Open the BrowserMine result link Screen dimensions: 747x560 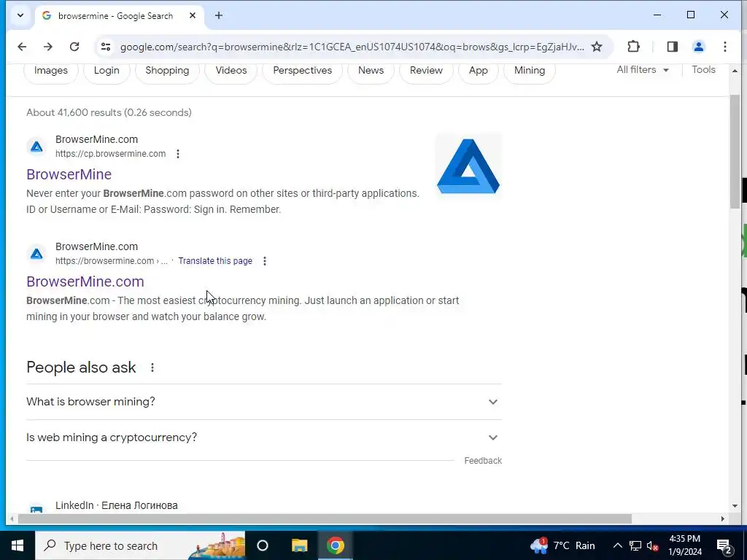pyautogui.click(x=69, y=174)
